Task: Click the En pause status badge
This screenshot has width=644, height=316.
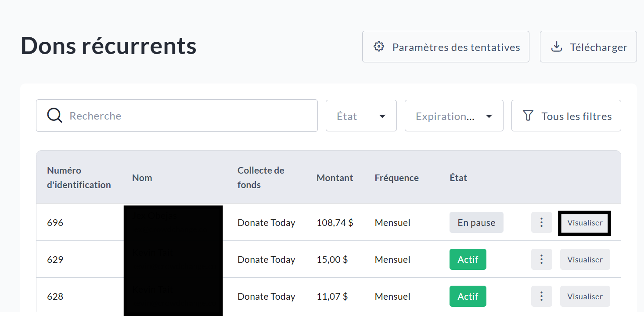Action: pyautogui.click(x=476, y=222)
